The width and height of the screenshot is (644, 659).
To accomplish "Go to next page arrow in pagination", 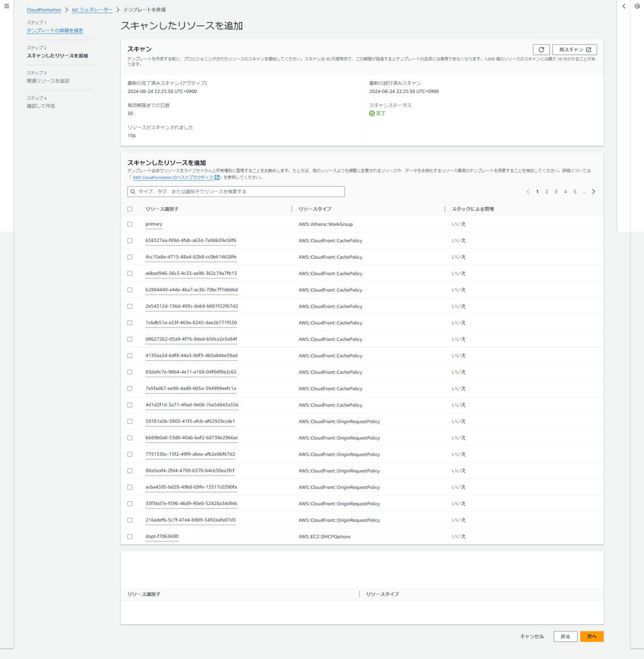I will pyautogui.click(x=593, y=192).
